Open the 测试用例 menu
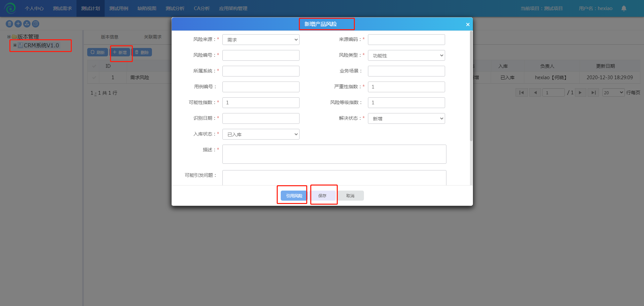 (119, 8)
